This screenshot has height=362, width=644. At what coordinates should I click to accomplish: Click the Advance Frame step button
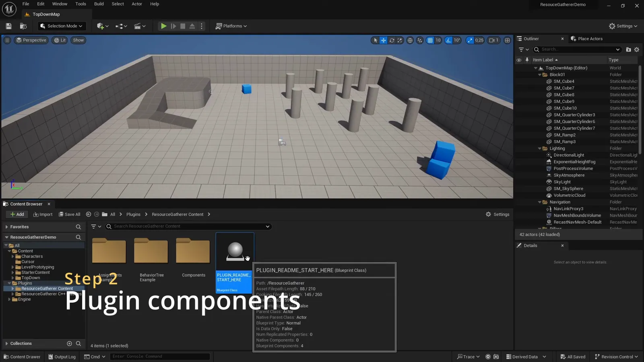point(173,26)
